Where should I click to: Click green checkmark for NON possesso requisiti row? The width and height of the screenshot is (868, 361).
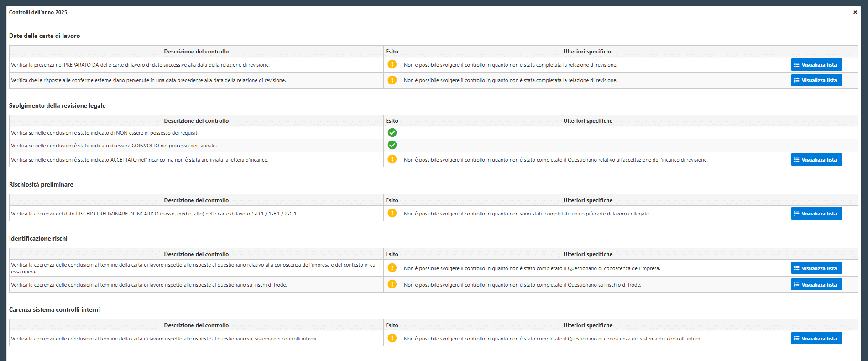pos(392,133)
